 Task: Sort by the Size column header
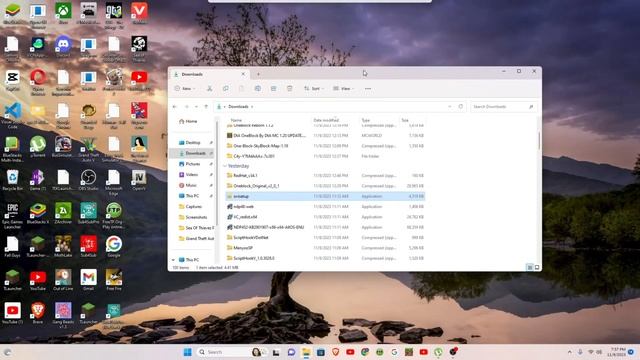click(405, 120)
